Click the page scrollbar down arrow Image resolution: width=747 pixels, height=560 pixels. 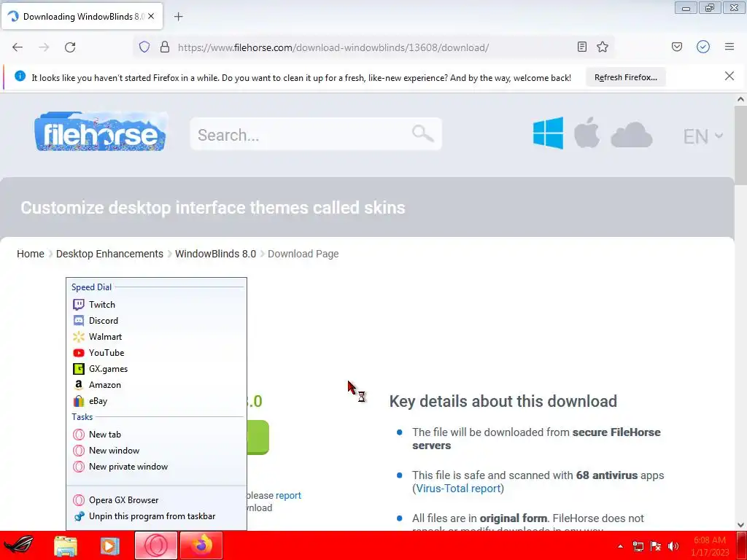click(x=740, y=525)
